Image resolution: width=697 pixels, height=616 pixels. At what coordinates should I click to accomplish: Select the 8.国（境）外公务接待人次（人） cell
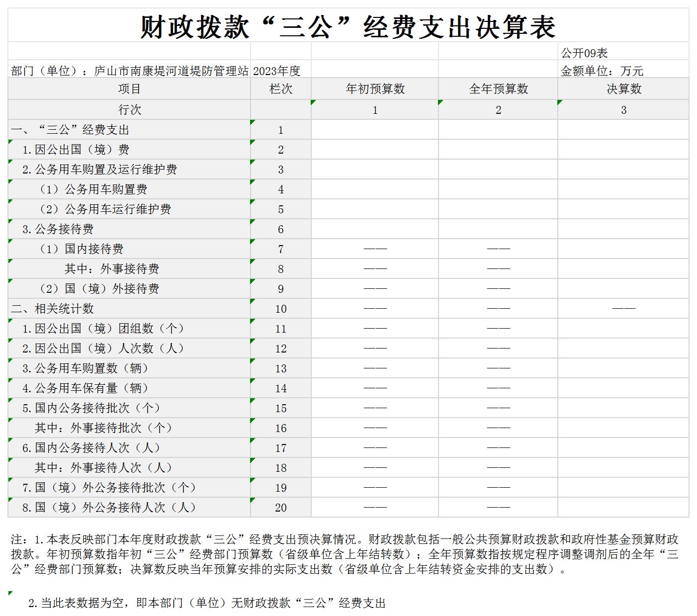coord(109,508)
